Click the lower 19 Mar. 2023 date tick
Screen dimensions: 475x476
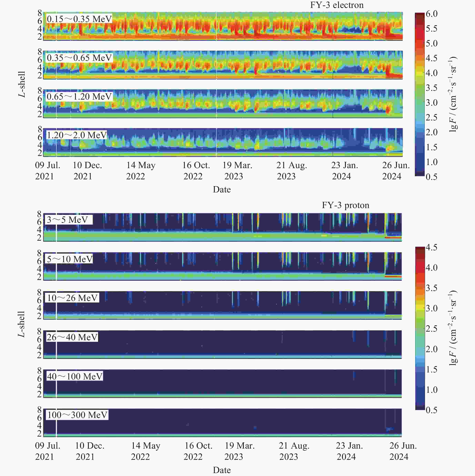click(239, 451)
